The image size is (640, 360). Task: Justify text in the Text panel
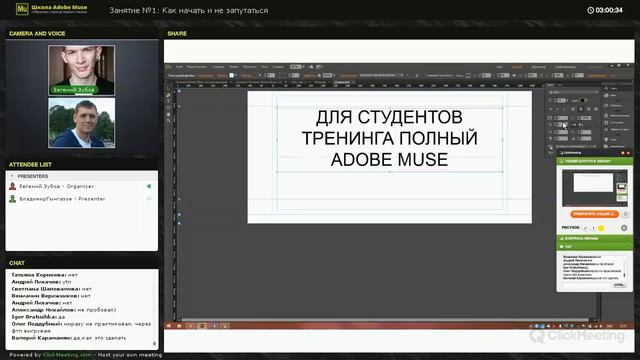[596, 109]
